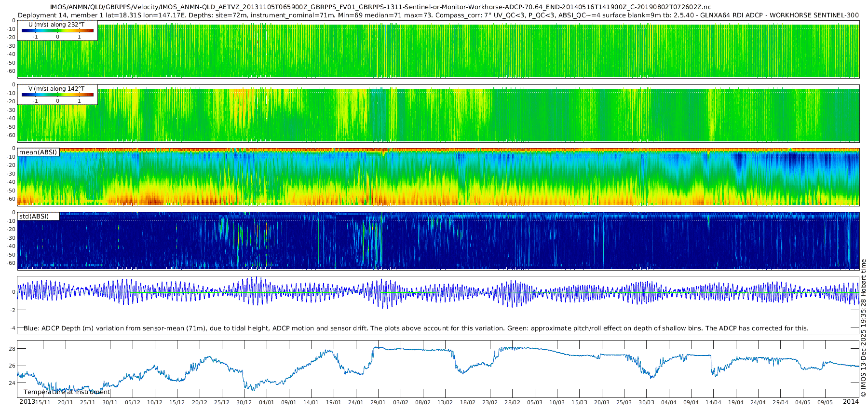
Task: Click the V velocity colorbar legend
Action: (x=57, y=95)
